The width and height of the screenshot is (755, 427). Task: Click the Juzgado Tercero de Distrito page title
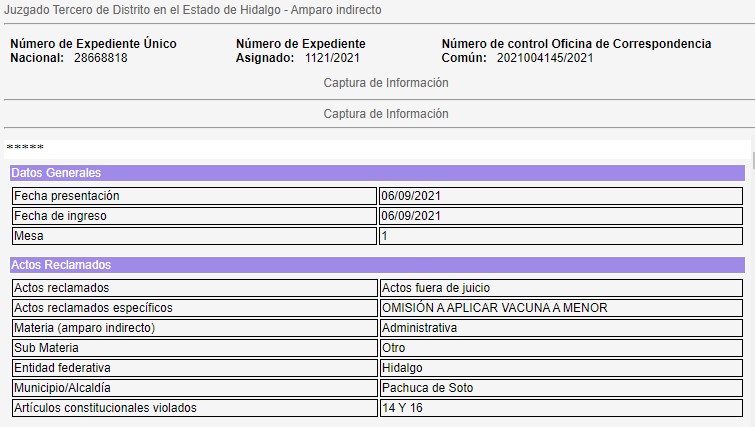coord(193,10)
